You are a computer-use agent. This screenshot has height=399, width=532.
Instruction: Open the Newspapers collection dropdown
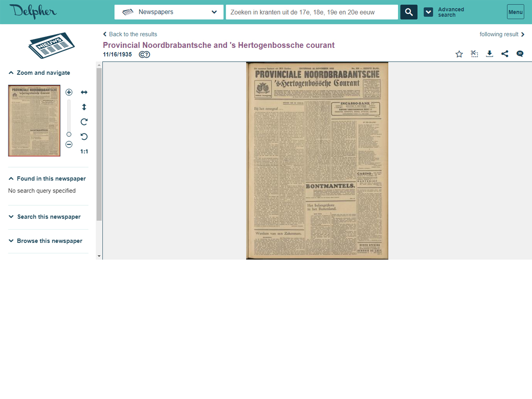click(169, 12)
